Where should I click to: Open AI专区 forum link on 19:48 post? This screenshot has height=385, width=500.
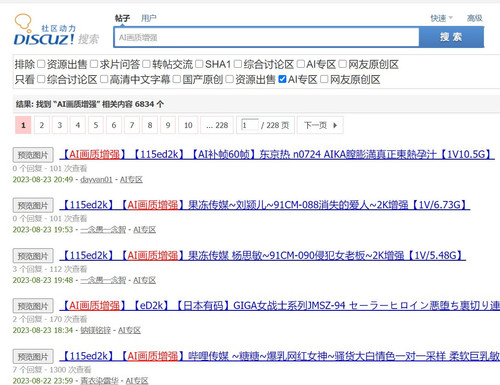click(145, 280)
